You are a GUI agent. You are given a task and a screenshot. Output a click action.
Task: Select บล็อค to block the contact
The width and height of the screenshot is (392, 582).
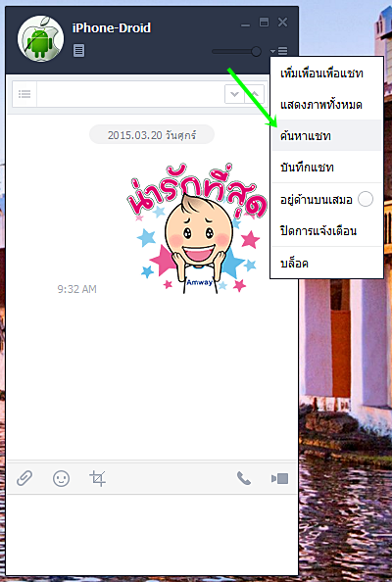point(326,263)
